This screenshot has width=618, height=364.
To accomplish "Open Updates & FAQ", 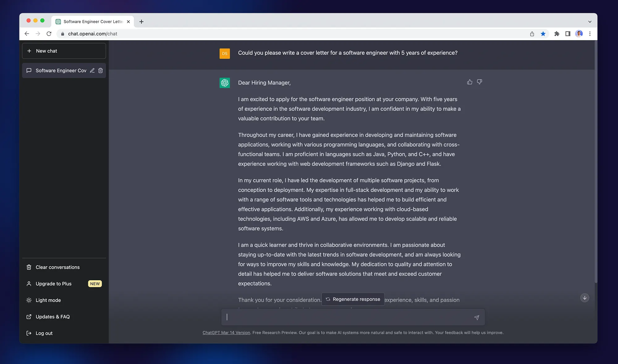I will (x=64, y=317).
